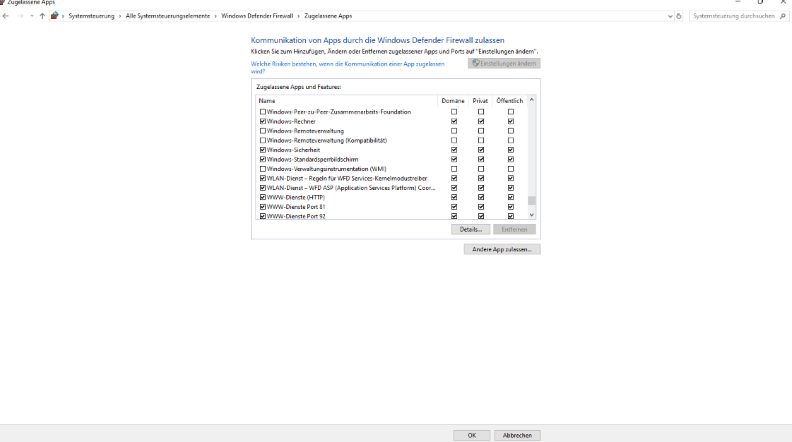Viewport: 792px width, 442px height.
Task: Click the Control Panel icon in address bar
Action: pyautogui.click(x=55, y=16)
